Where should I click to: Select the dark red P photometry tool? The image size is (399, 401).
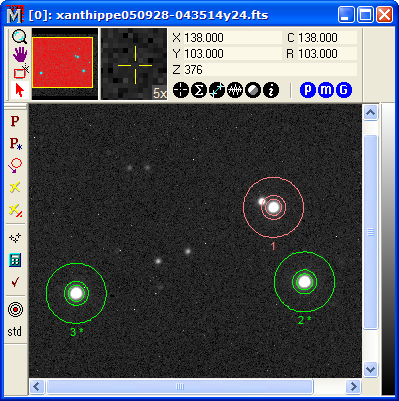click(15, 121)
